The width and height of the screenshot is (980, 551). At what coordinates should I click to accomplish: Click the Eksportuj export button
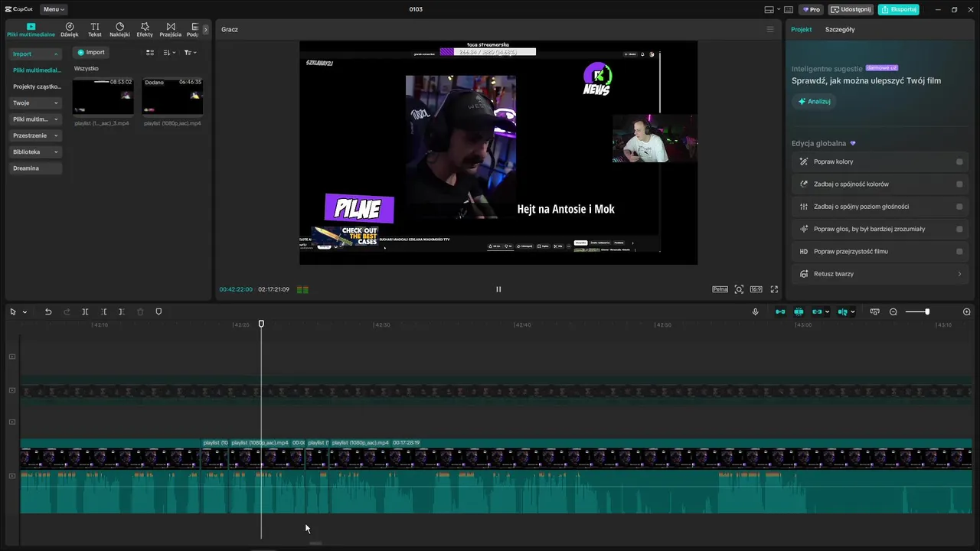(899, 9)
